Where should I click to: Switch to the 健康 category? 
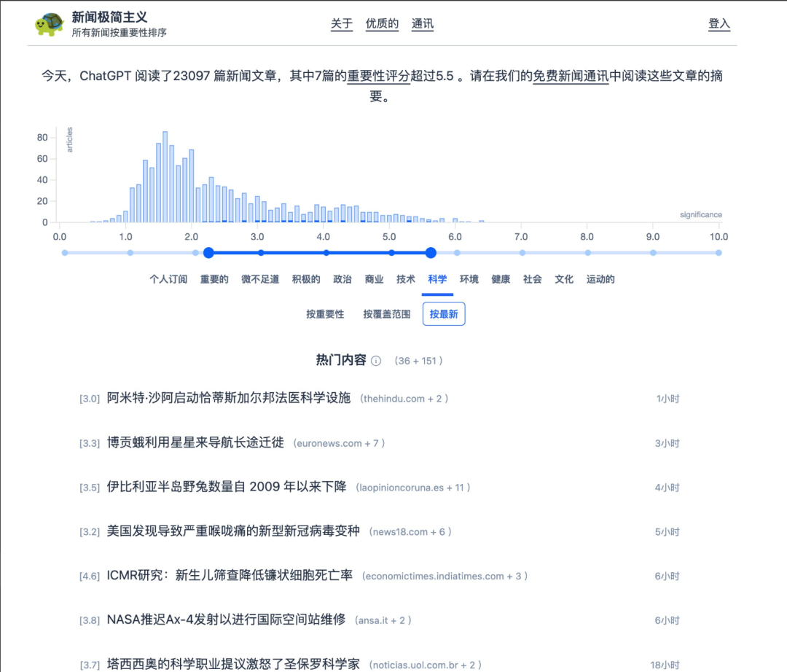501,279
